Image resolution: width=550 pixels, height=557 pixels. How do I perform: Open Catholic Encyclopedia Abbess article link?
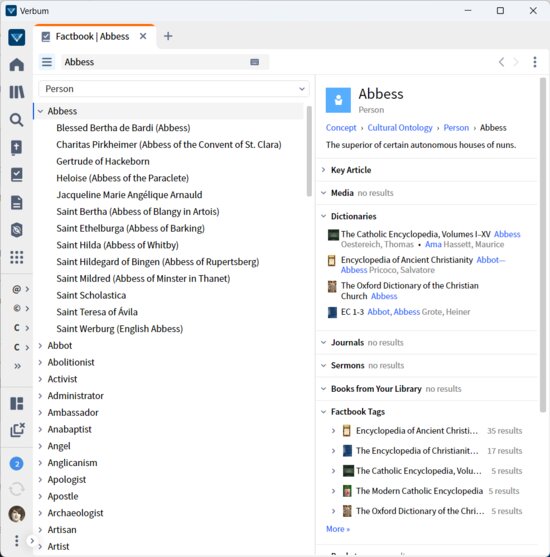coord(507,234)
